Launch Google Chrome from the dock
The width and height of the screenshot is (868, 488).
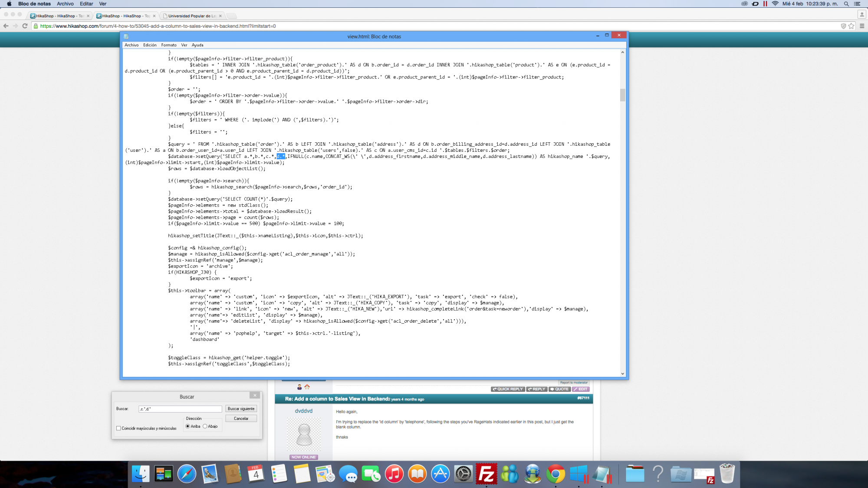click(556, 474)
